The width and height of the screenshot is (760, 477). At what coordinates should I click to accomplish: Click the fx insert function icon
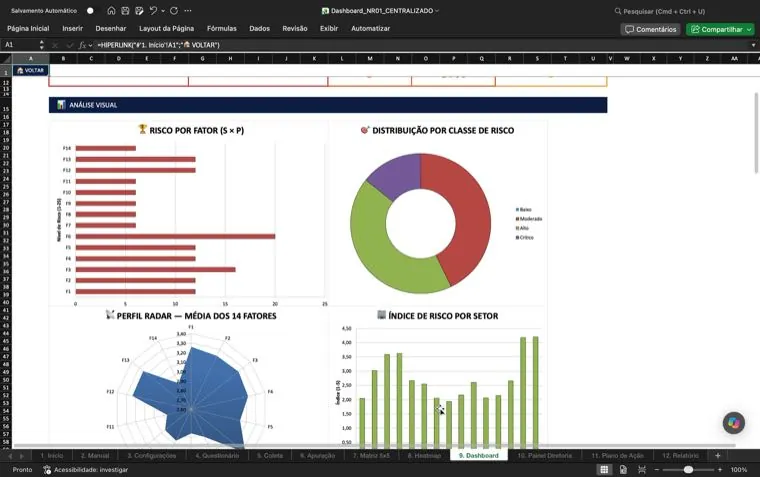pos(82,45)
